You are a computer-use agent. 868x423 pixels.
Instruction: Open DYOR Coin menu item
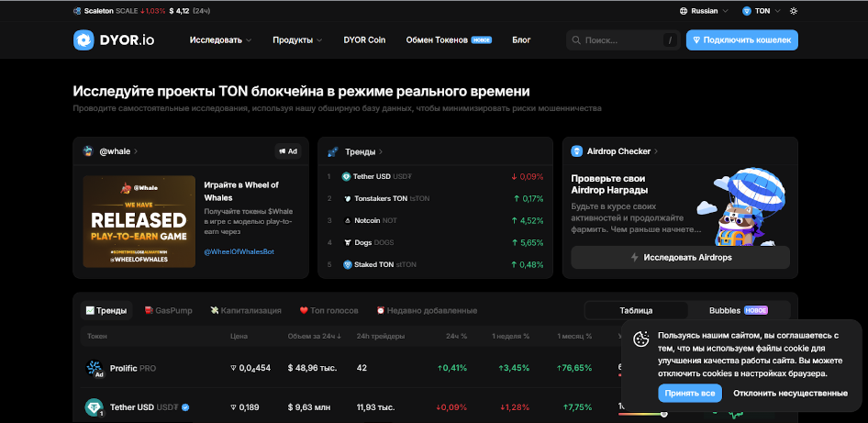[364, 39]
